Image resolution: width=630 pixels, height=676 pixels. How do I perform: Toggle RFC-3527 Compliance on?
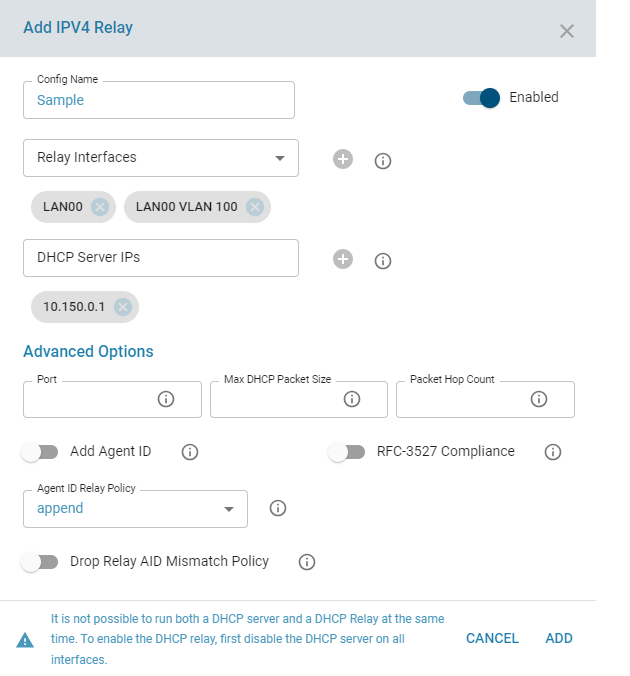coord(347,452)
